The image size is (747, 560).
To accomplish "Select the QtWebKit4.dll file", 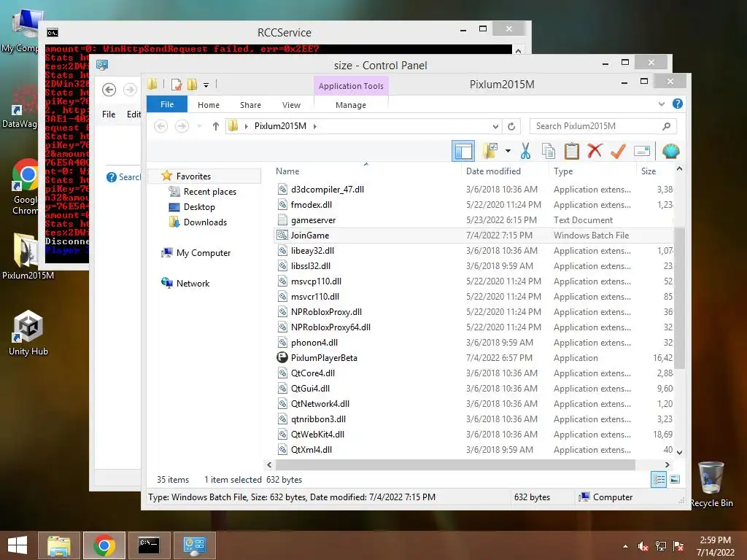I will point(474,435).
